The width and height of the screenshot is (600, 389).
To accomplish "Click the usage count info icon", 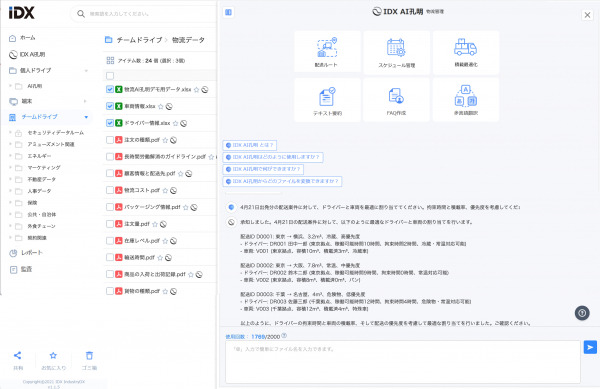I will coord(284,336).
